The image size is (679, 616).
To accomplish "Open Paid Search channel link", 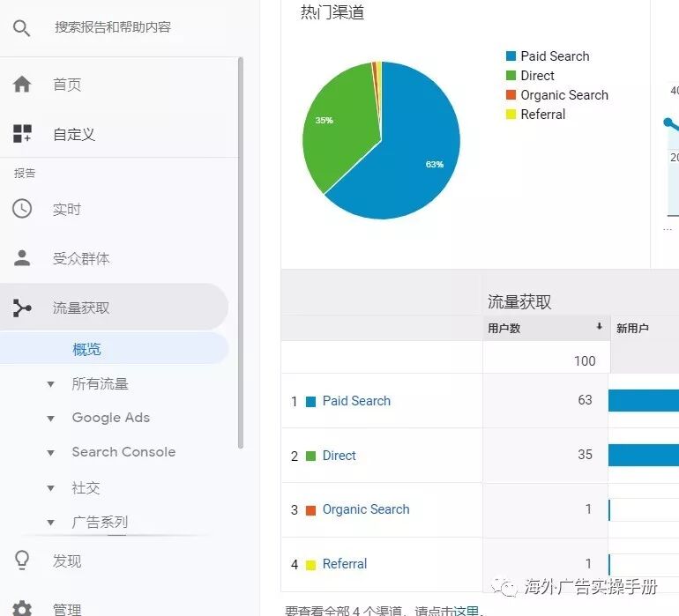I will [x=356, y=401].
